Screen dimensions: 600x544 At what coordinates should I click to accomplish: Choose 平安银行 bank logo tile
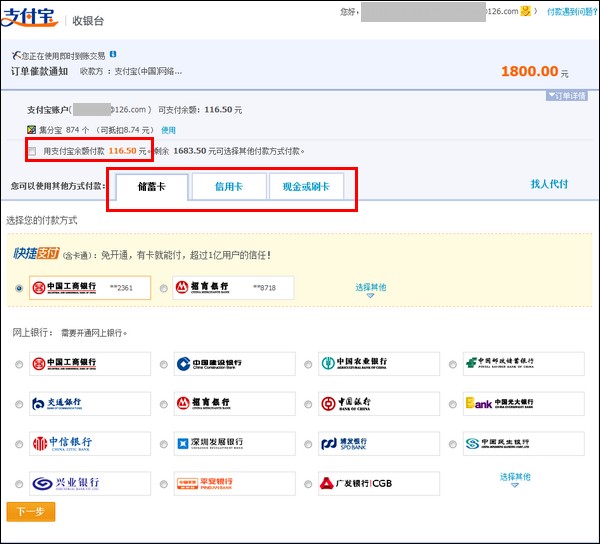(235, 484)
